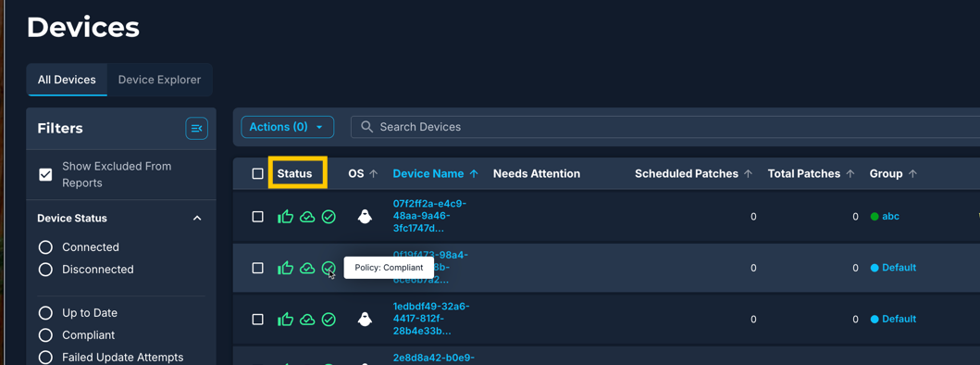Click the Scheduled Patches header text
The width and height of the screenshot is (980, 365).
pos(687,174)
